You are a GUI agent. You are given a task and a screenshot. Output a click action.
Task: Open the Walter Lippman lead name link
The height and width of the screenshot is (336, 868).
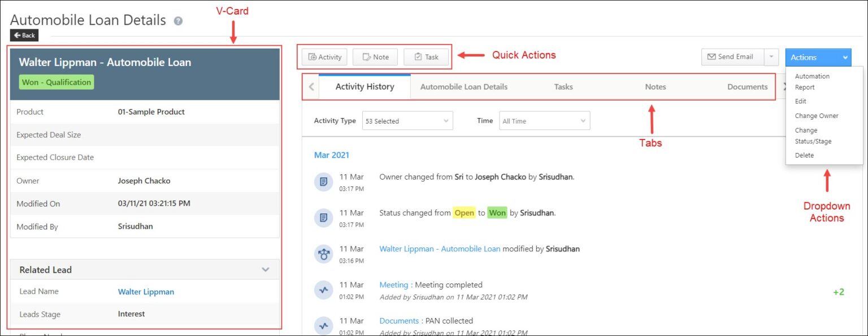pos(146,291)
